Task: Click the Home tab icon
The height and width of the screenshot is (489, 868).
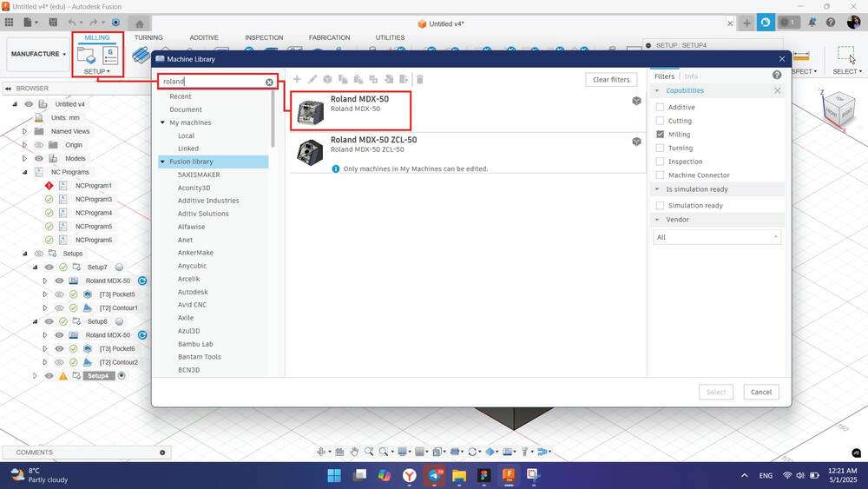Action: (x=140, y=23)
